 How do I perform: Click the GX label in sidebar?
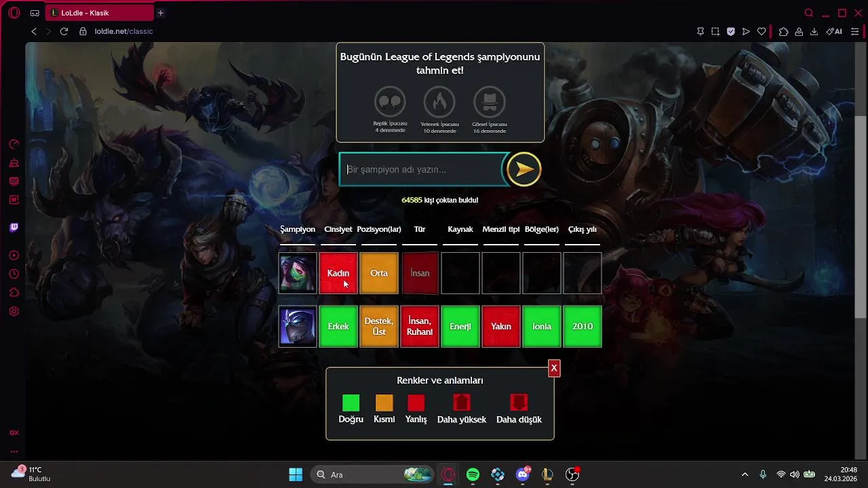[14, 432]
